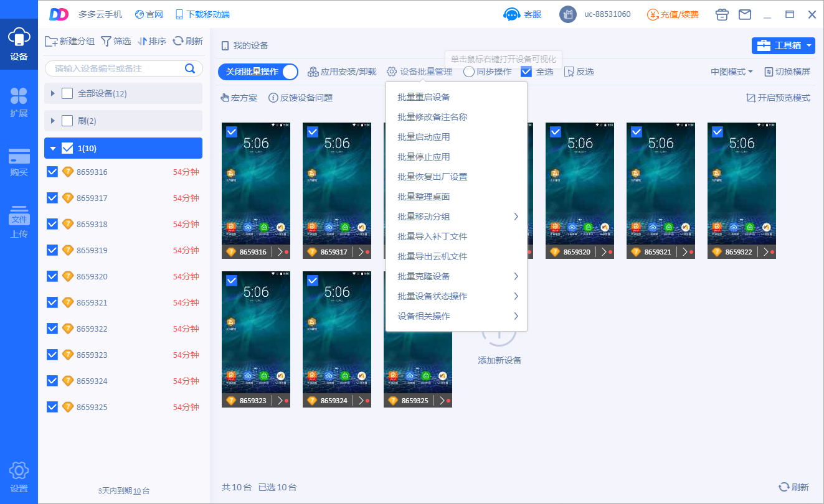Click 切换横屏 rotate screen icon

tap(769, 72)
